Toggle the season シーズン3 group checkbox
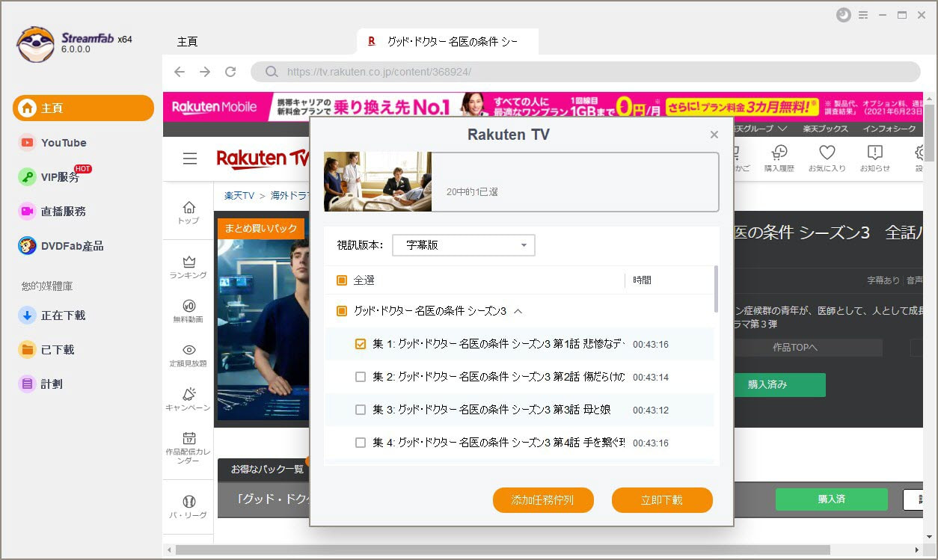938x560 pixels. (342, 311)
